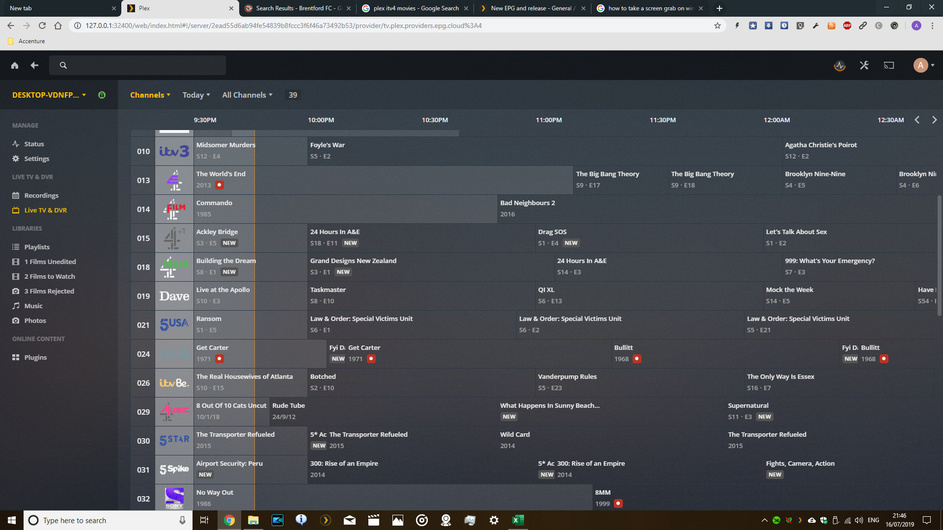Open the Today date dropdown
This screenshot has height=530, width=943.
(x=196, y=95)
